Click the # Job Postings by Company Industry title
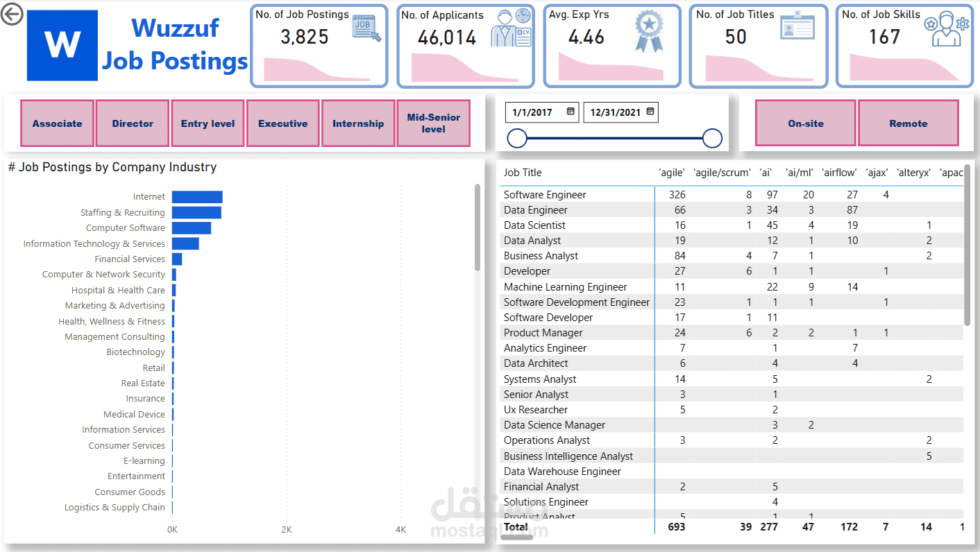Image resolution: width=980 pixels, height=552 pixels. 112,167
